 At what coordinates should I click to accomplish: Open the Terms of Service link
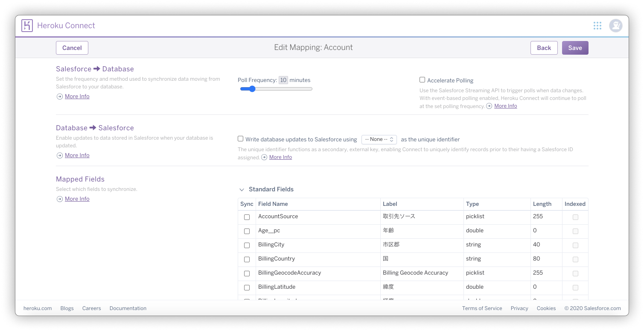pos(482,308)
